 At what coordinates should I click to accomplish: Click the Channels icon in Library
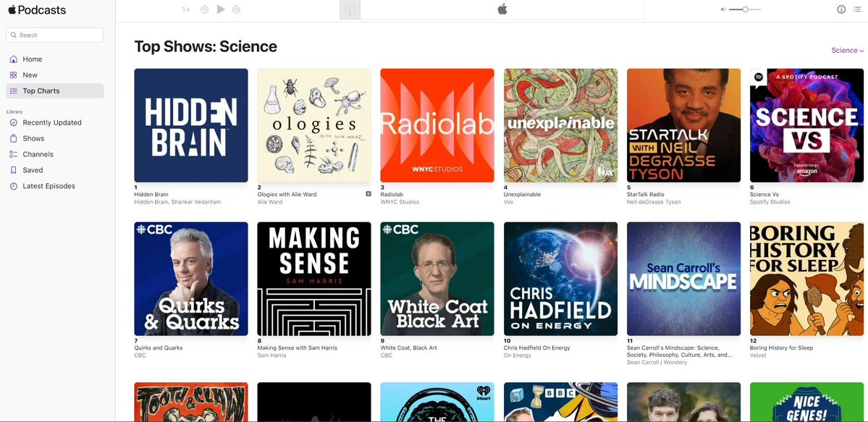(x=13, y=154)
